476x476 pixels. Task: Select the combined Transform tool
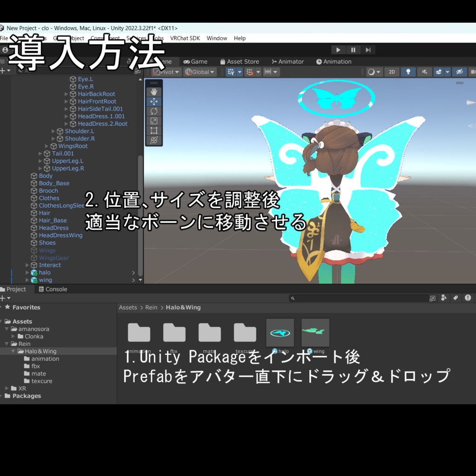pos(154,140)
